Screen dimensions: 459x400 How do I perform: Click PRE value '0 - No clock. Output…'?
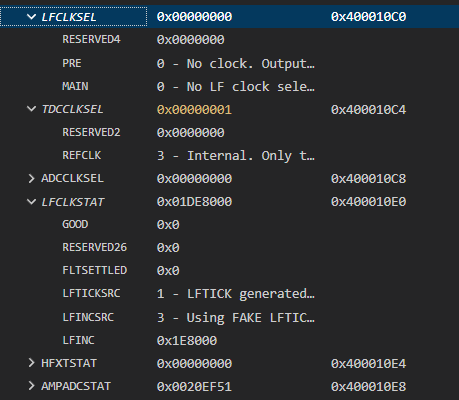[x=236, y=63]
